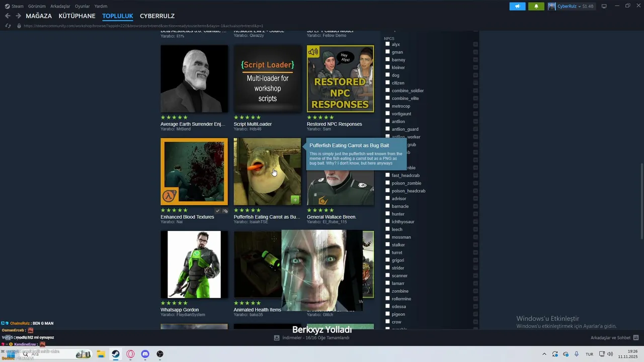This screenshot has height=362, width=644.
Task: Open the CYBERRULZ profile tab
Action: [157, 16]
